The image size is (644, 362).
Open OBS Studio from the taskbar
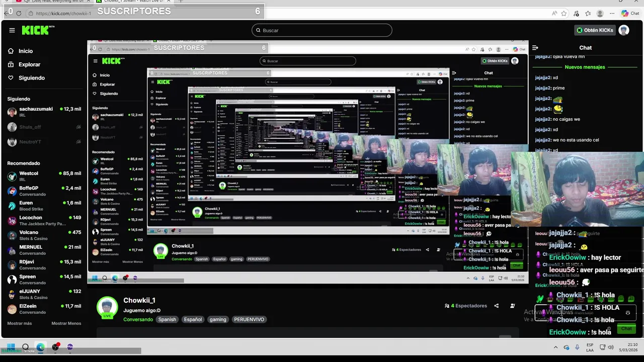[x=55, y=347]
